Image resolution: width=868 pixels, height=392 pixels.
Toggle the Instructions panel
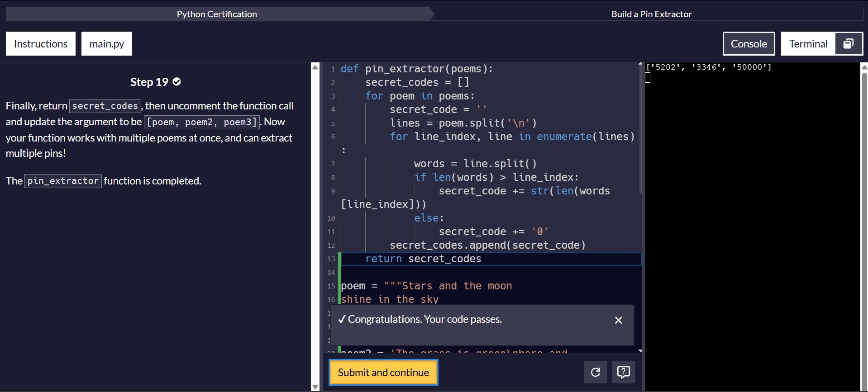click(41, 44)
